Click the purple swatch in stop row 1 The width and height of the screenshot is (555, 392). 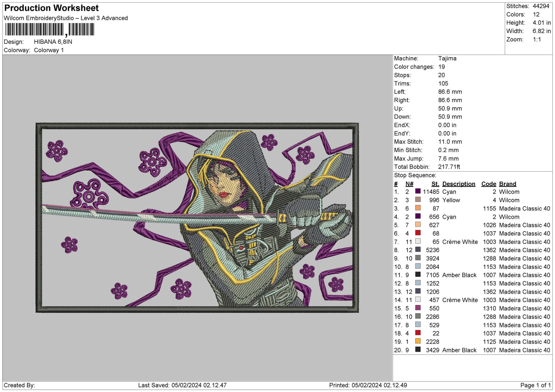418,191
